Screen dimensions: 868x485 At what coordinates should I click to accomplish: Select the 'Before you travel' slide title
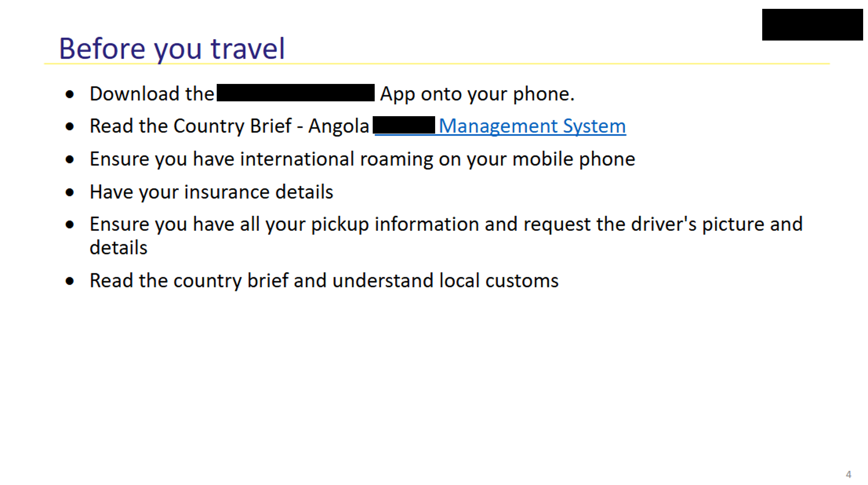click(x=172, y=49)
